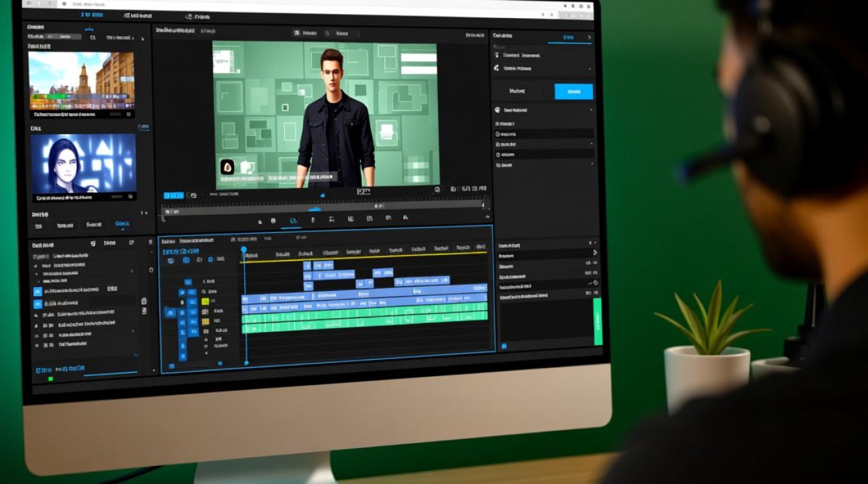
Task: Open the dropdown arrow on the shield section row
Action: tap(590, 110)
